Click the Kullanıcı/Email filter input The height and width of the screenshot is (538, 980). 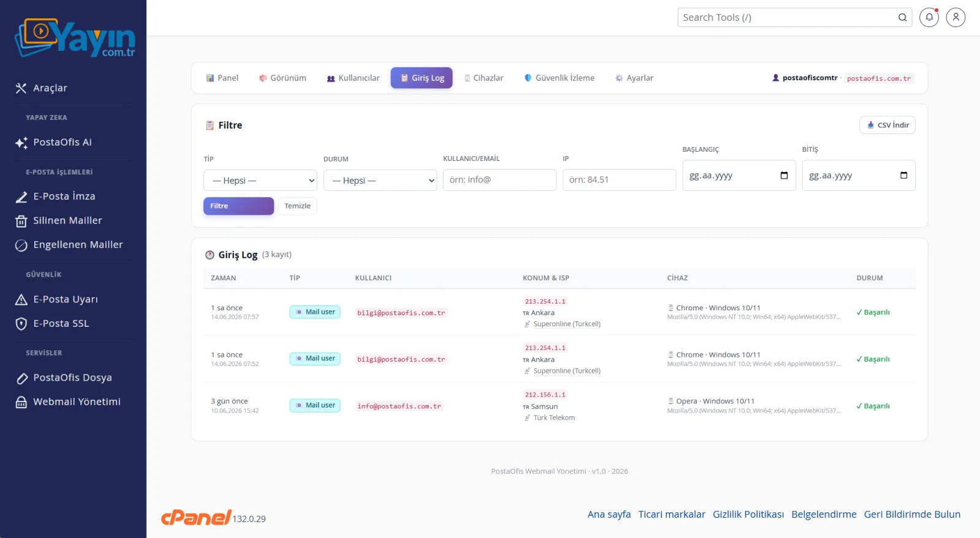499,180
